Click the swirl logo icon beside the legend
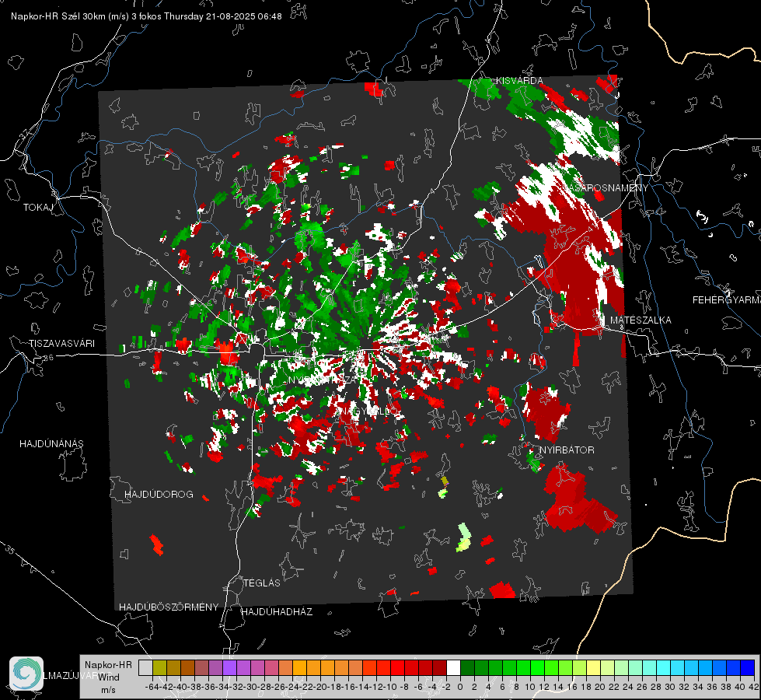Screen dimensions: 761x700 tap(26, 674)
